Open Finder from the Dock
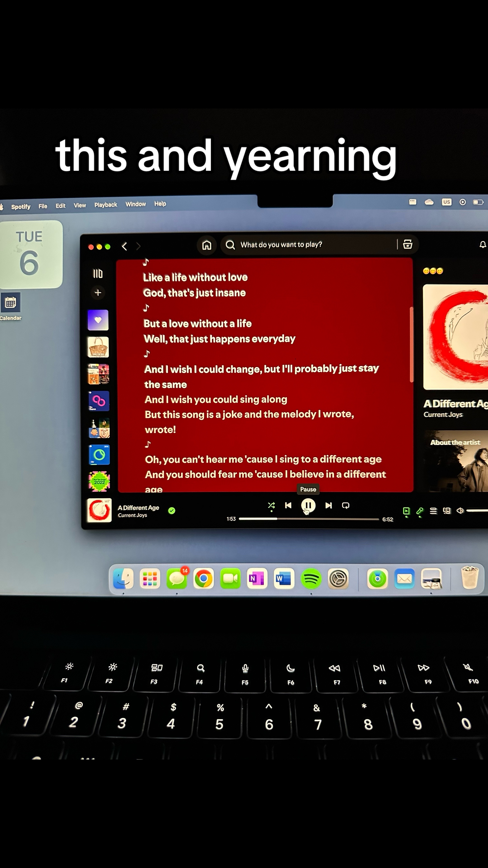The width and height of the screenshot is (488, 868). coord(123,579)
